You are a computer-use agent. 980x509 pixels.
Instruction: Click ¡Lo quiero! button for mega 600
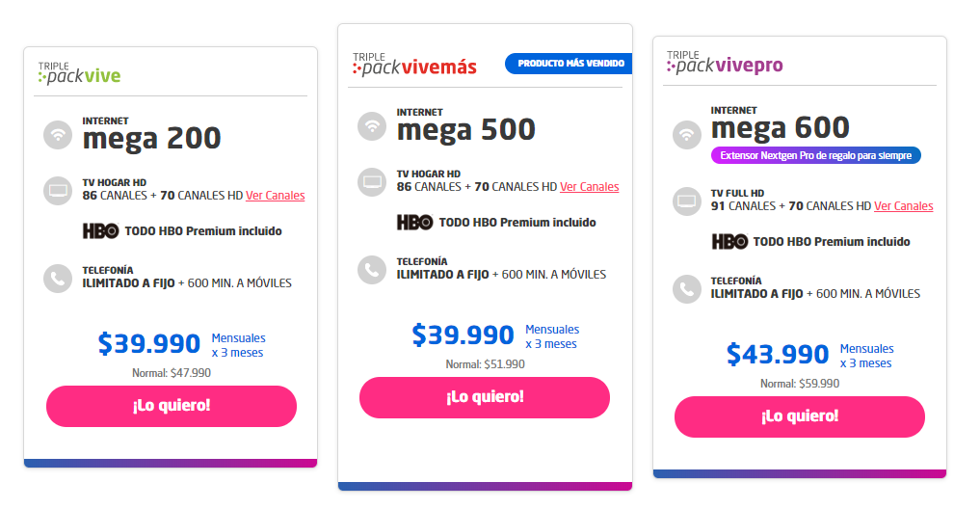point(800,417)
